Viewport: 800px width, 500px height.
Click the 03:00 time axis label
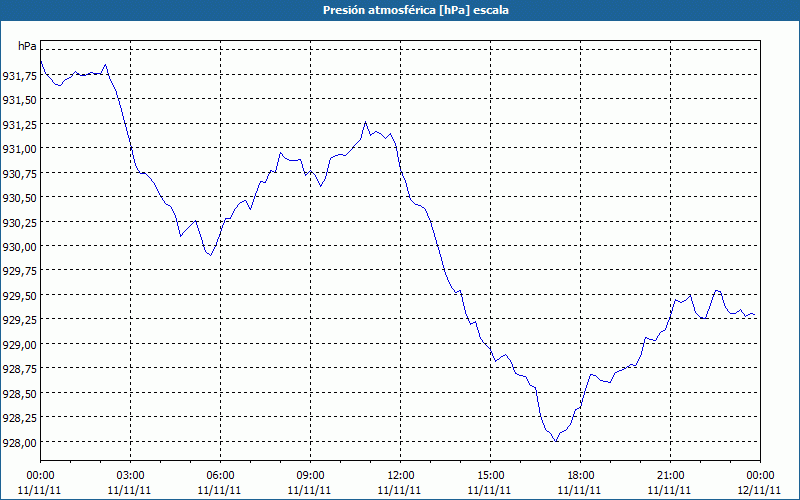[x=130, y=476]
